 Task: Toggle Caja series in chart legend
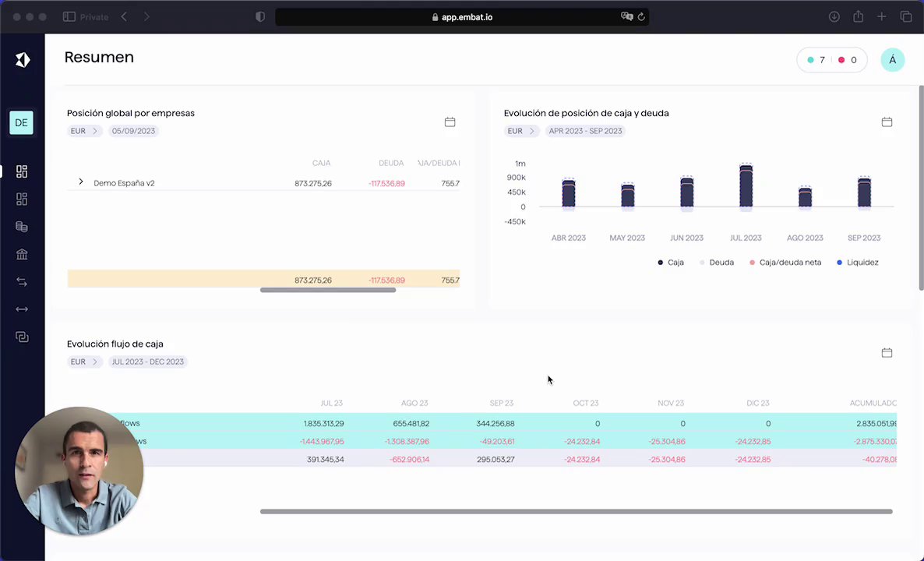click(x=671, y=263)
